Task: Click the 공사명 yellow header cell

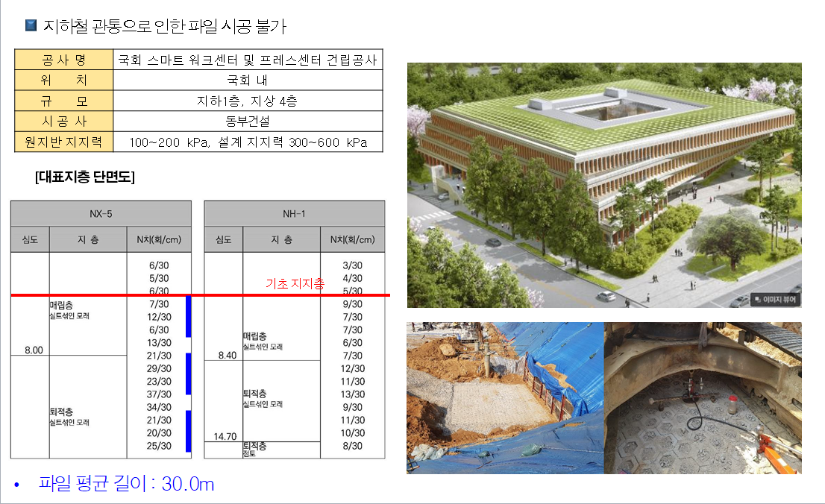Action: click(63, 60)
